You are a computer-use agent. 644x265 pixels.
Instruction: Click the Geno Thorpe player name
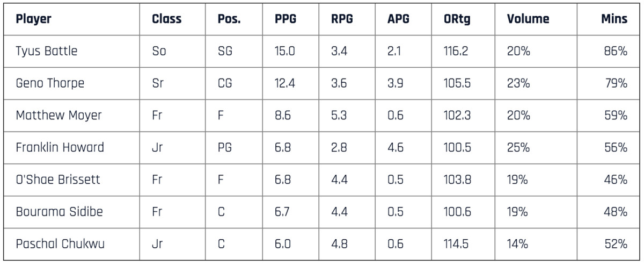[x=50, y=84]
